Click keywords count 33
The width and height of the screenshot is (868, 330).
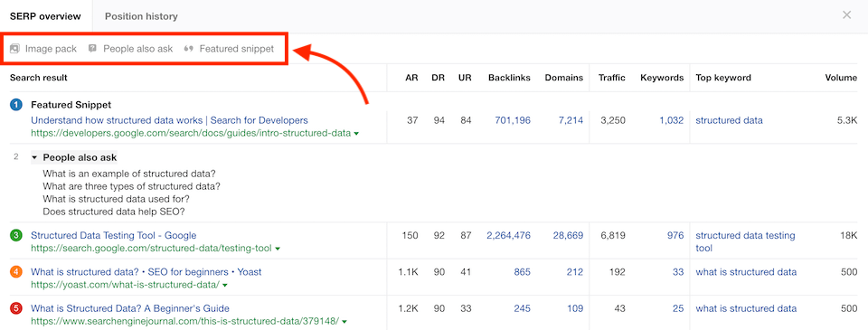tap(679, 272)
